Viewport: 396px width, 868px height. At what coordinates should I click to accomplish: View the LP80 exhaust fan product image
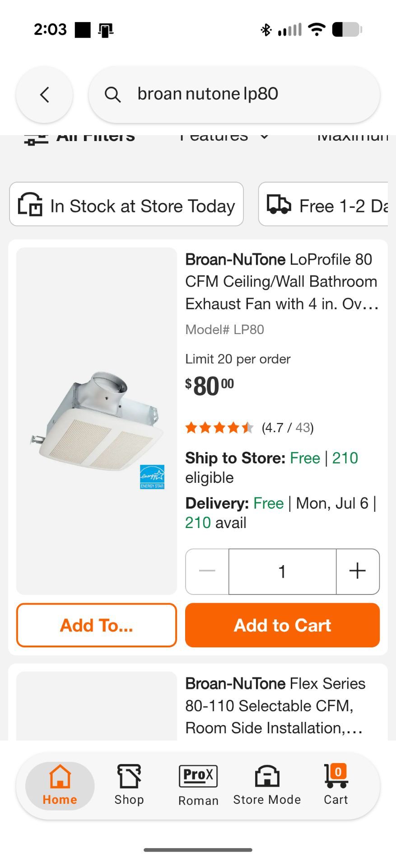point(97,421)
